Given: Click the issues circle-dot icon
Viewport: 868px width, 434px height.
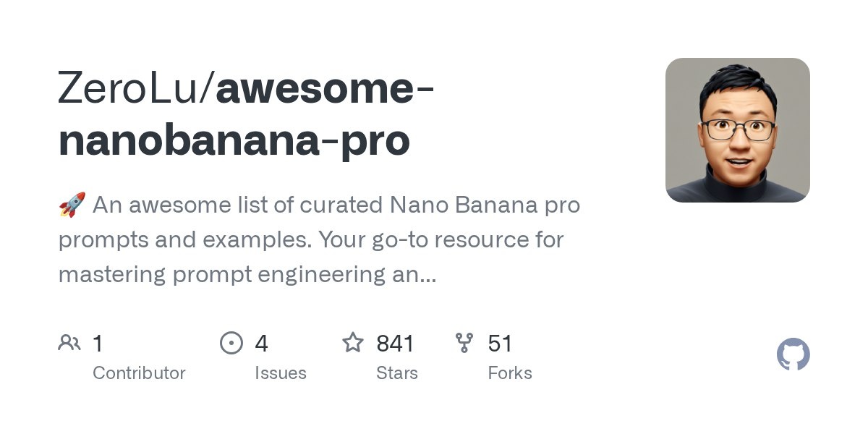Looking at the screenshot, I should [x=231, y=342].
